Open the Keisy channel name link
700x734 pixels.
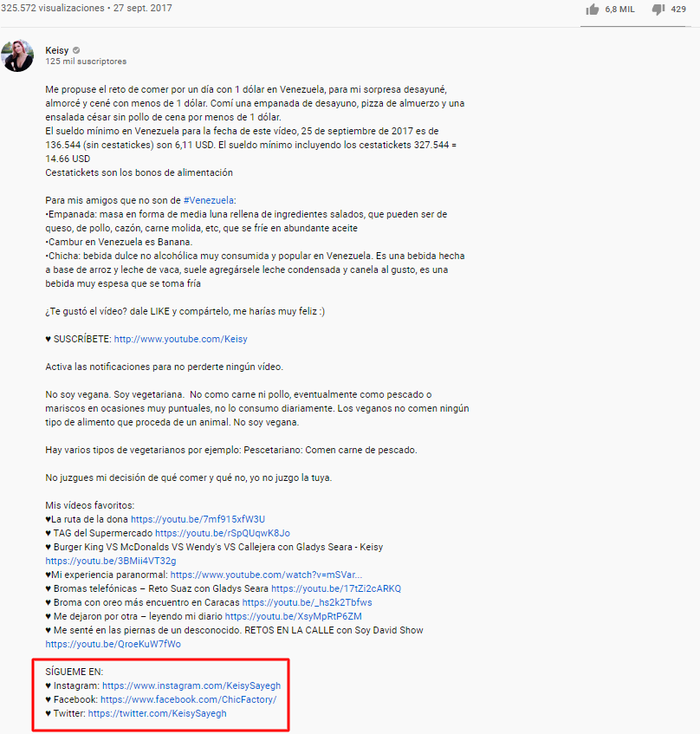click(x=56, y=50)
